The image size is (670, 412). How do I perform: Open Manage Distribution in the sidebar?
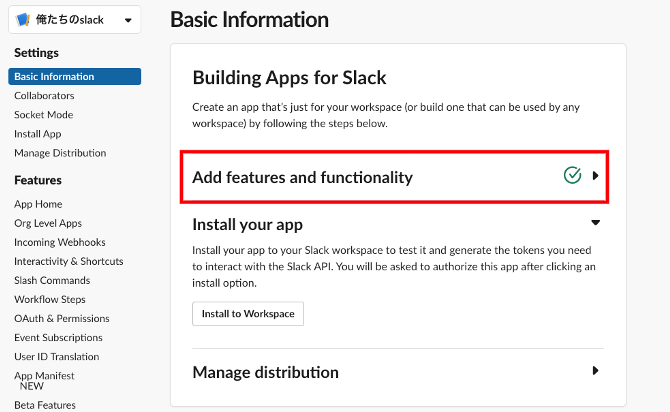coord(60,153)
